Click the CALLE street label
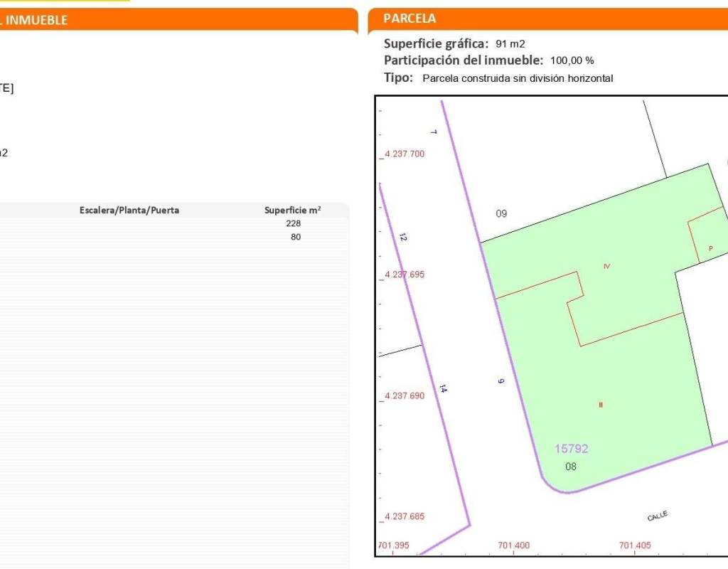Screen dimensions: 728x569 [657, 516]
